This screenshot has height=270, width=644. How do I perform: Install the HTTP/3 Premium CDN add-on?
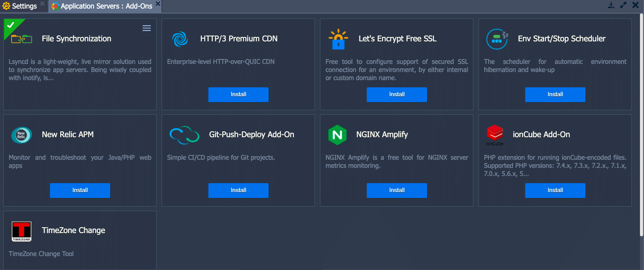(239, 94)
